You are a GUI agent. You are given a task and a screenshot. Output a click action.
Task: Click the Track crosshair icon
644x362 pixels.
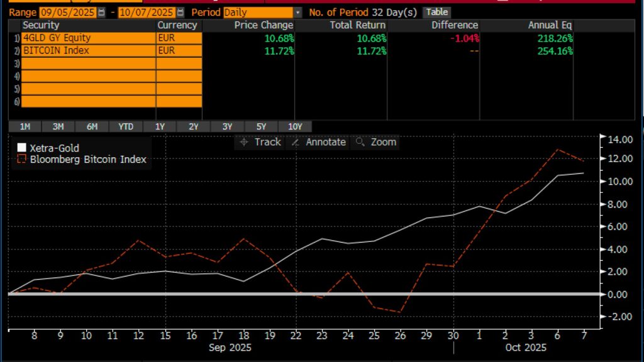pyautogui.click(x=245, y=143)
